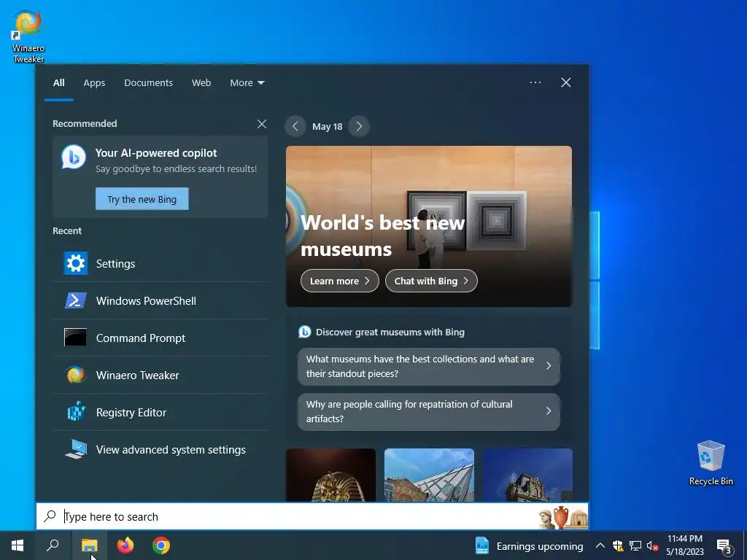747x560 pixels.
Task: Click the muted volume tray icon
Action: click(x=652, y=545)
